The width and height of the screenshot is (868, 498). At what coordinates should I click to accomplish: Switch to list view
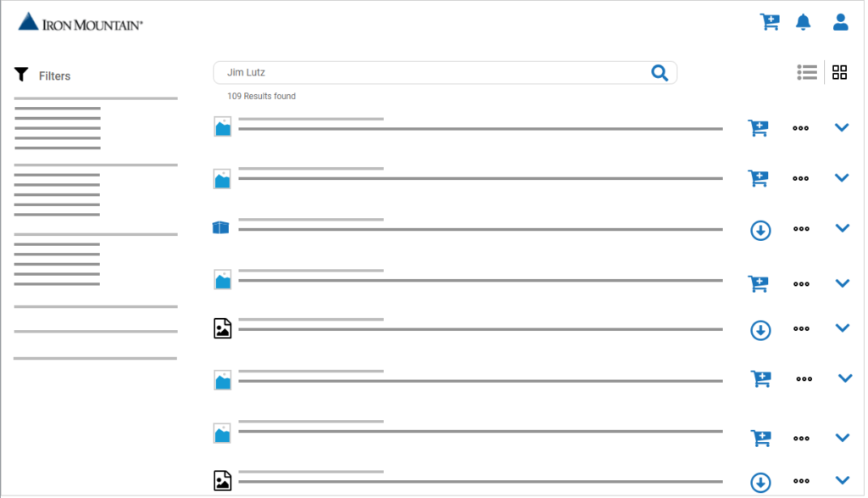[x=807, y=73]
